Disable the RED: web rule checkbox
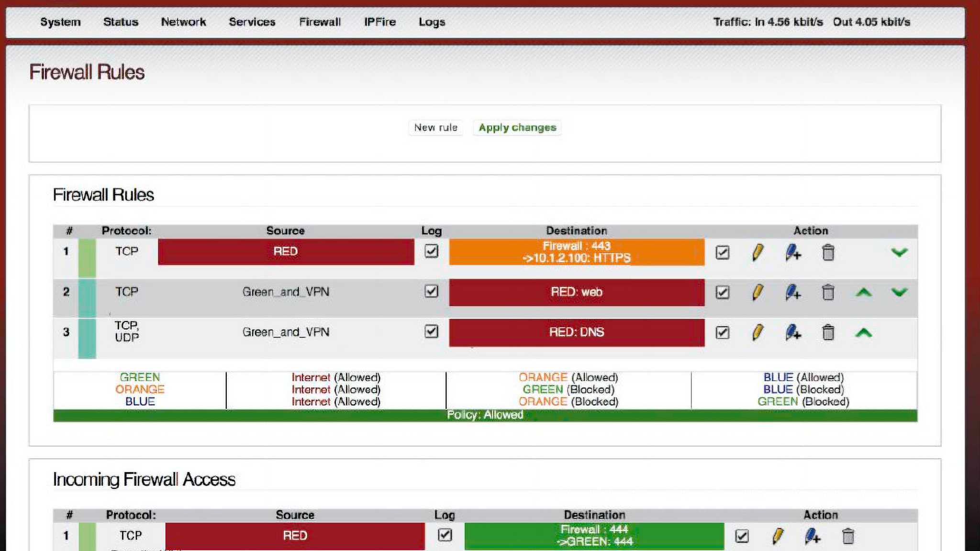Image resolution: width=980 pixels, height=551 pixels. (x=722, y=292)
